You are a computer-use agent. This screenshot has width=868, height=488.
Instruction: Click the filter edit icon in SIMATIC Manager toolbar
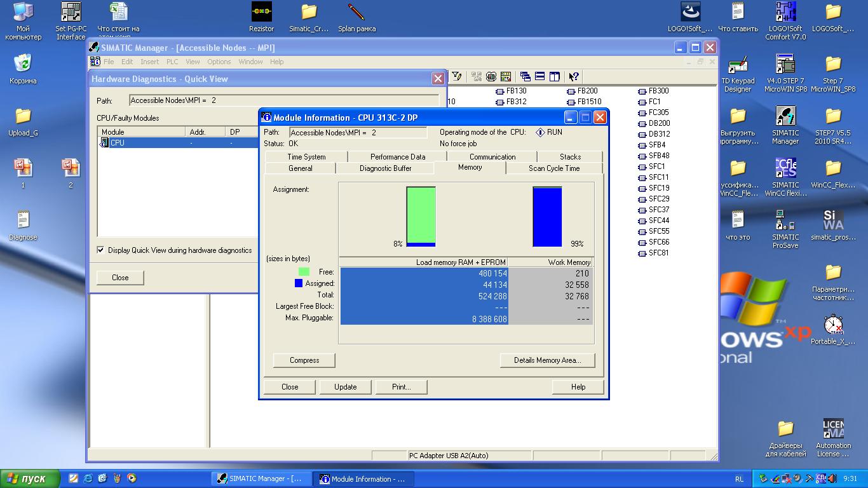click(x=456, y=76)
